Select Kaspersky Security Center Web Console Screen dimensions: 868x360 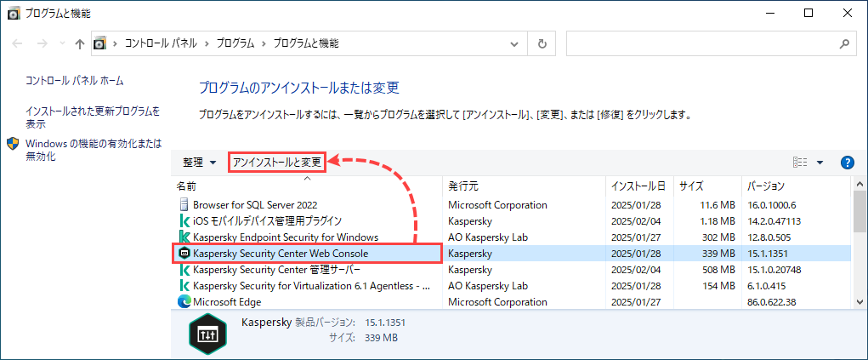(512, 253)
